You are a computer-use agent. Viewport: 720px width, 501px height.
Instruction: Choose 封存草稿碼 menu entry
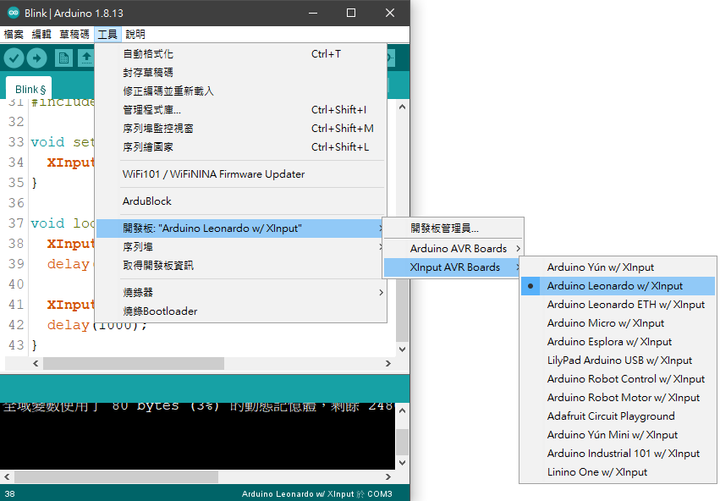pyautogui.click(x=241, y=73)
